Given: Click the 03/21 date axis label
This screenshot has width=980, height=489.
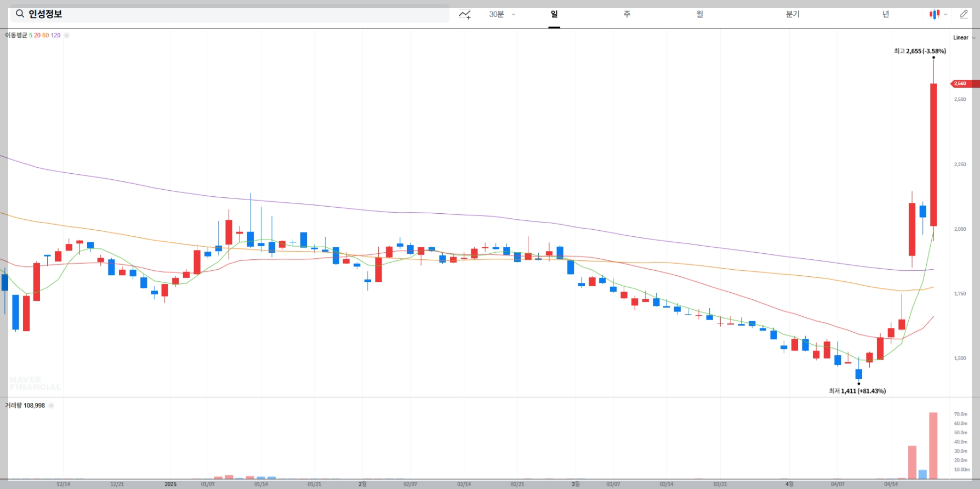Looking at the screenshot, I should click(x=720, y=484).
